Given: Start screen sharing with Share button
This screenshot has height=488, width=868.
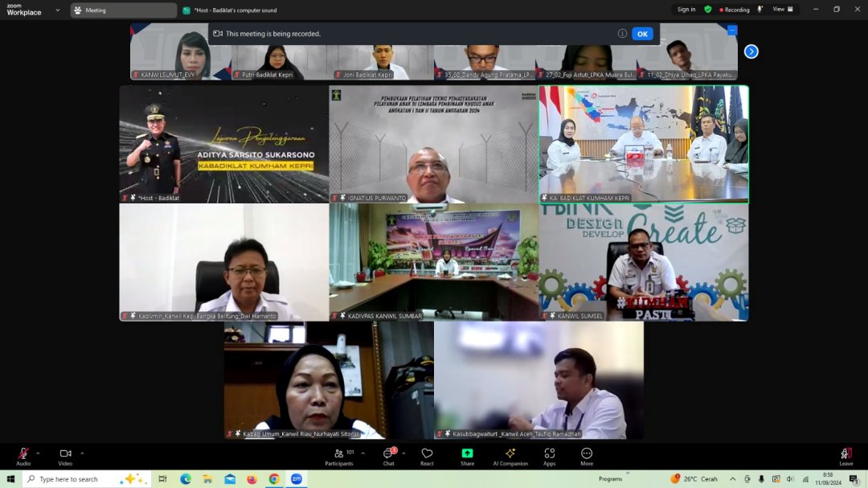Looking at the screenshot, I should click(x=467, y=455).
